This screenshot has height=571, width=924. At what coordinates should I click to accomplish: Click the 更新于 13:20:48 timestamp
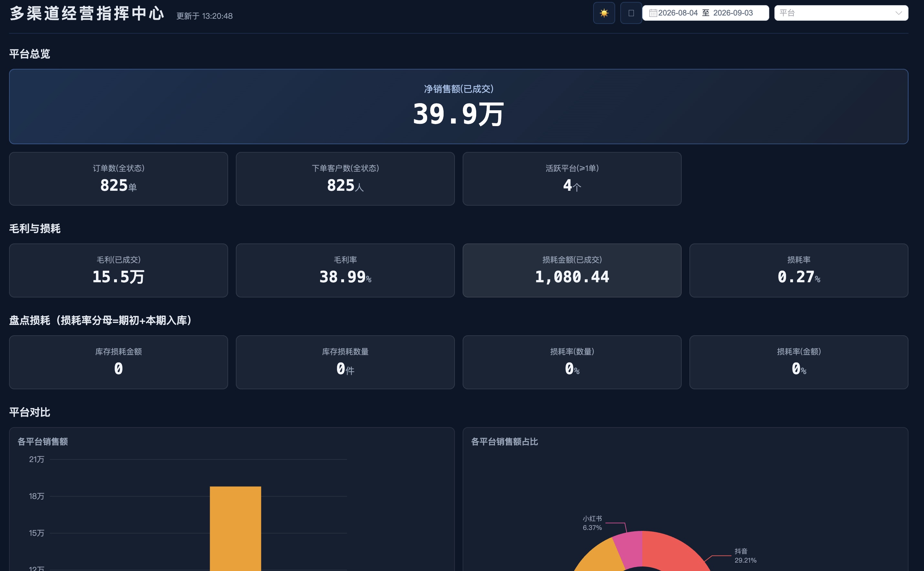[x=205, y=16]
